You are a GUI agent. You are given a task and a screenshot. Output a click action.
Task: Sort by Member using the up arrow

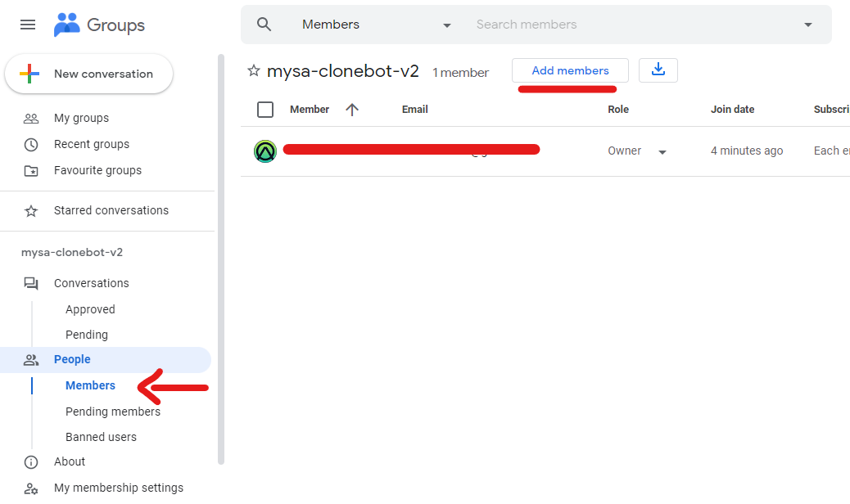point(352,110)
